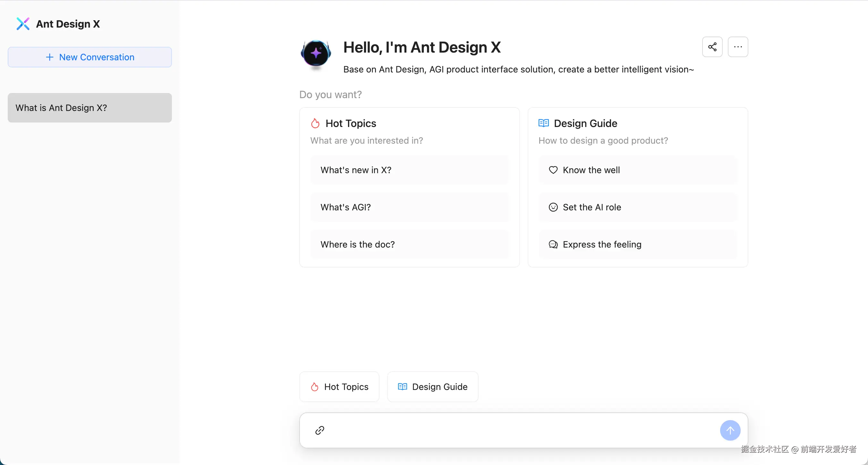Click the send arrow button
The height and width of the screenshot is (465, 868).
pos(730,430)
